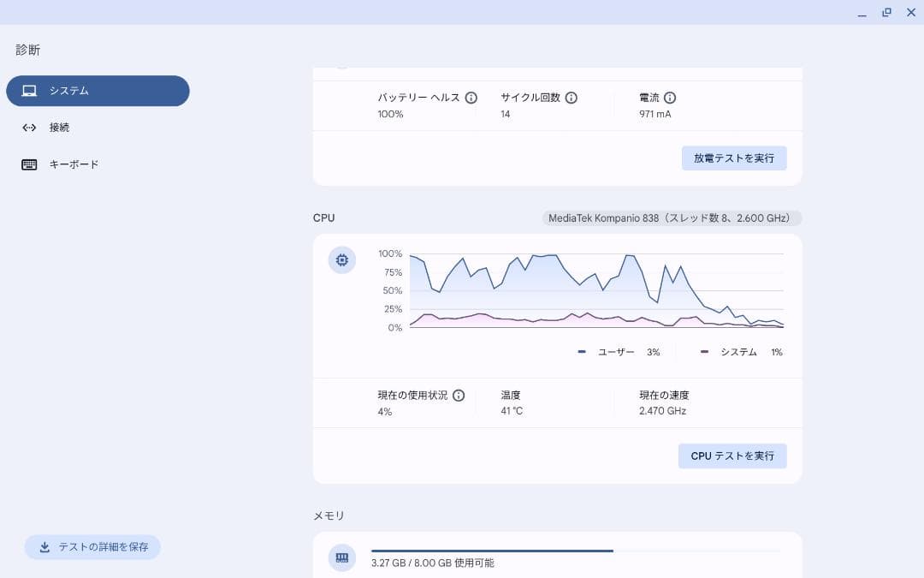
Task: Run the 放電テストを実行 battery test
Action: pyautogui.click(x=734, y=158)
